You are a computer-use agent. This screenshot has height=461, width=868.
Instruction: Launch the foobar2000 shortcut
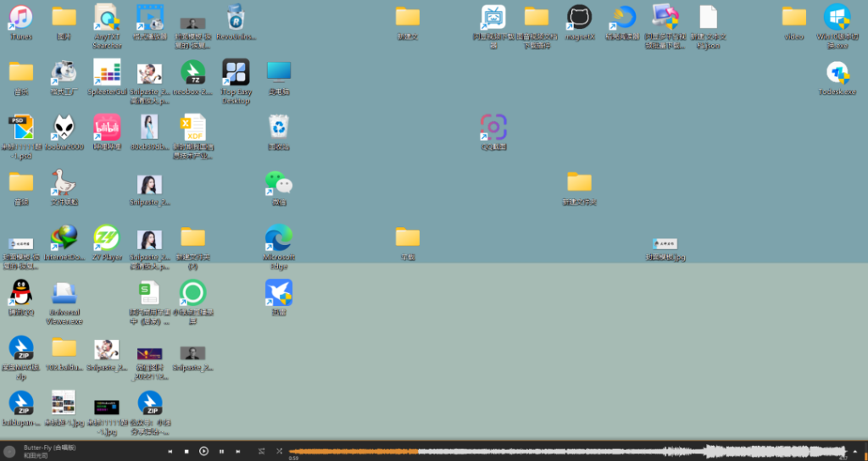pyautogui.click(x=64, y=128)
